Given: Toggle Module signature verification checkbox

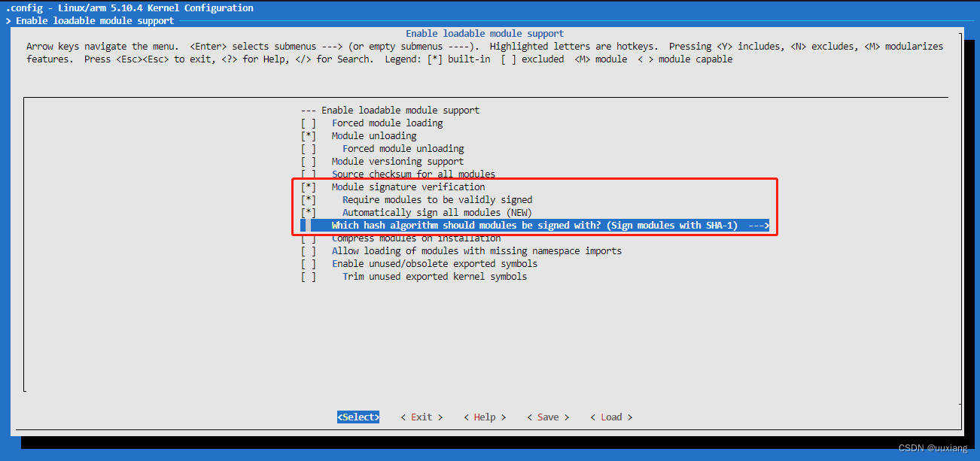Looking at the screenshot, I should point(309,187).
